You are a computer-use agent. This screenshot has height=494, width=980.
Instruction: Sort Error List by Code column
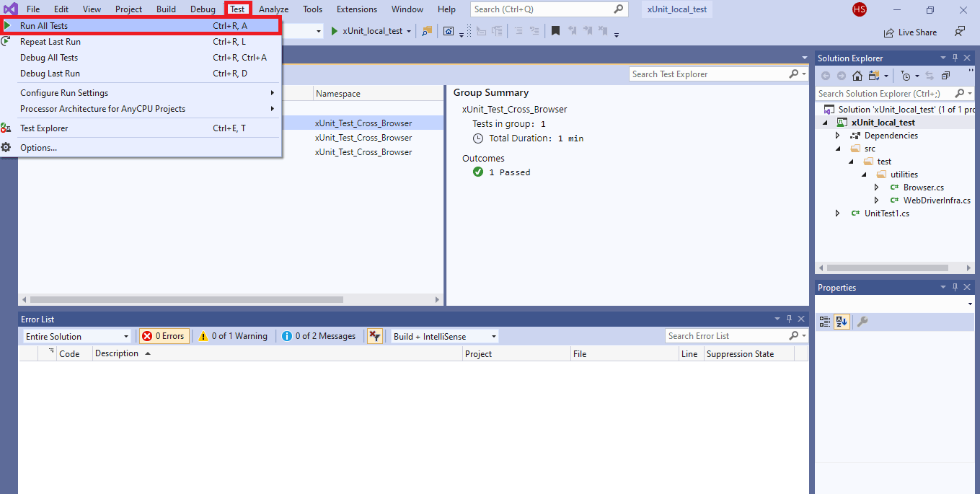(74, 354)
